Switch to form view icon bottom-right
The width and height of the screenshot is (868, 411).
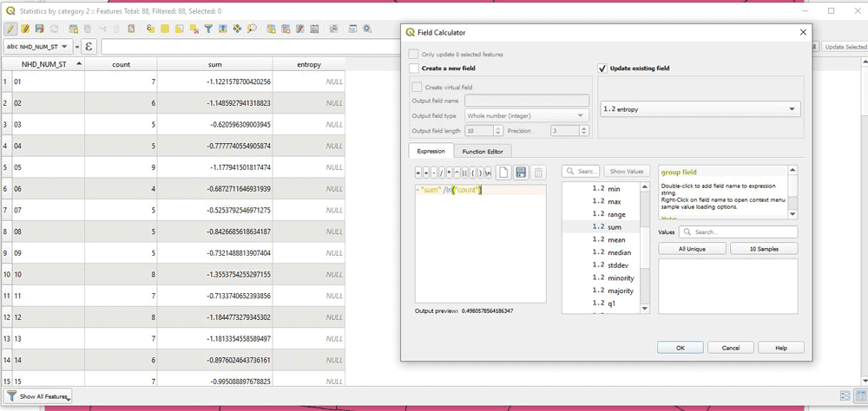845,395
